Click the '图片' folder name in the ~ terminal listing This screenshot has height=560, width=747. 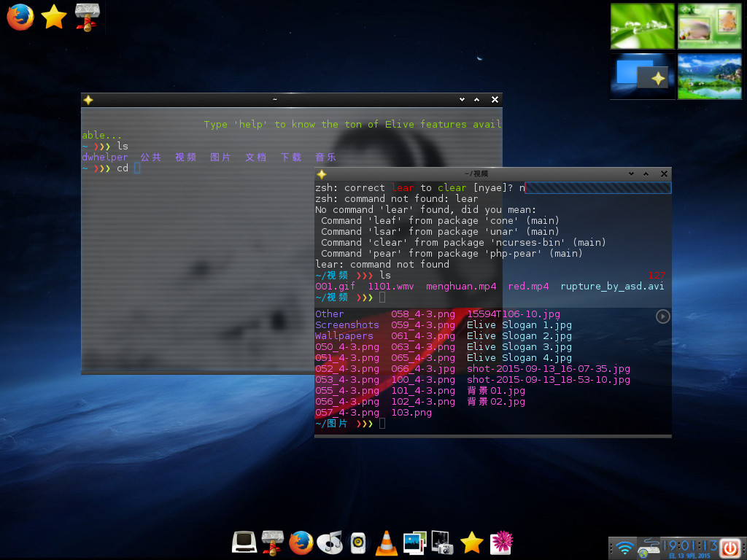click(x=220, y=157)
